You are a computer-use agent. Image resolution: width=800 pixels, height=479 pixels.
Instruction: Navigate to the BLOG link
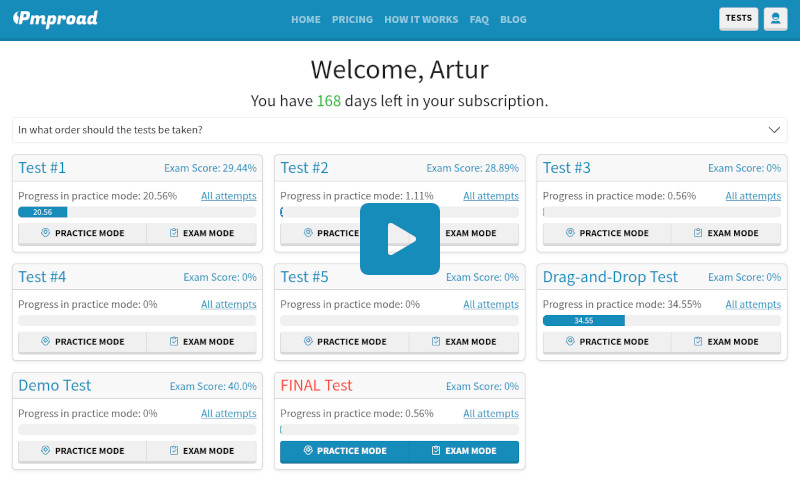pyautogui.click(x=513, y=20)
